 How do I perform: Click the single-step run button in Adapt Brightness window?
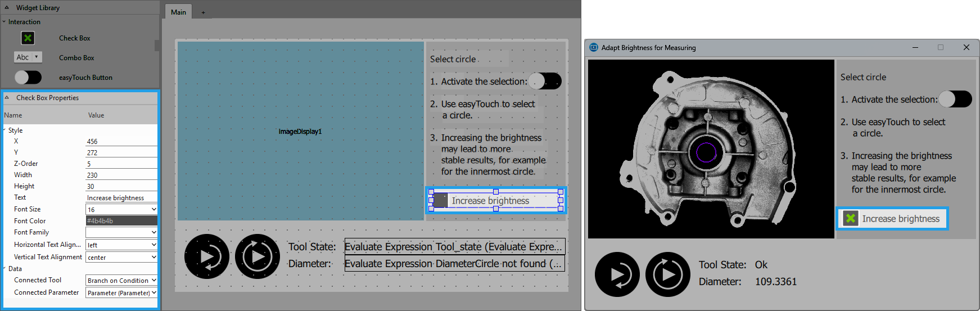[x=617, y=274]
